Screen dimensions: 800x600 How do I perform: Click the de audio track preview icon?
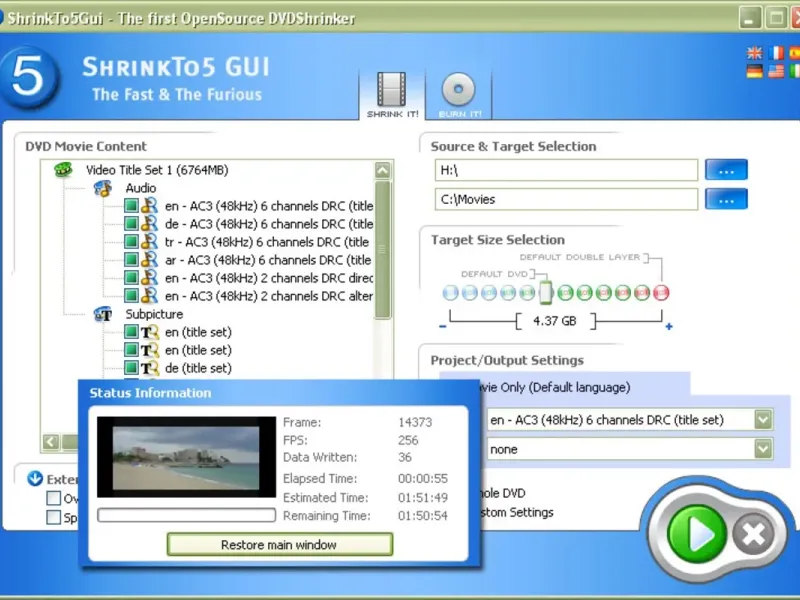click(x=149, y=223)
